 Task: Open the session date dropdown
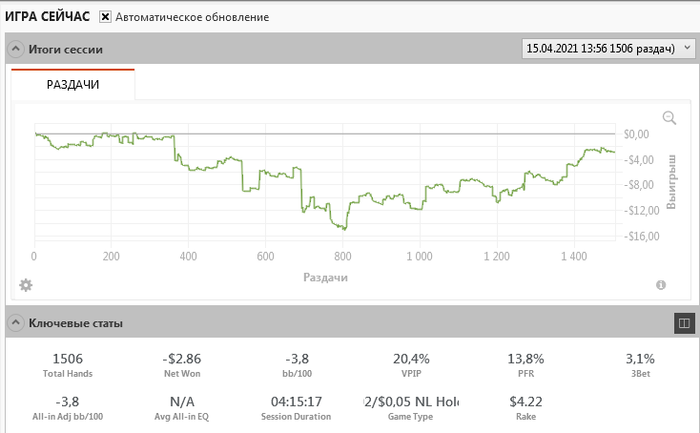(607, 49)
